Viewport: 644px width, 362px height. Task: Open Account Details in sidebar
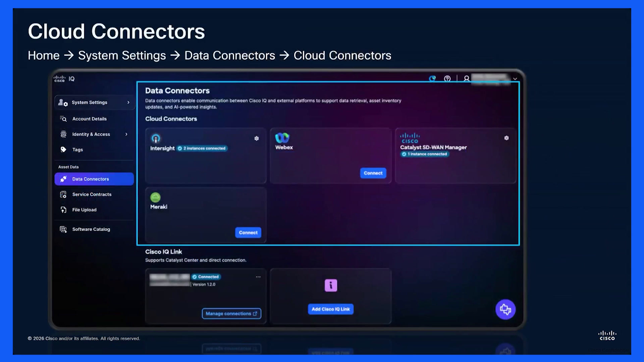click(90, 119)
